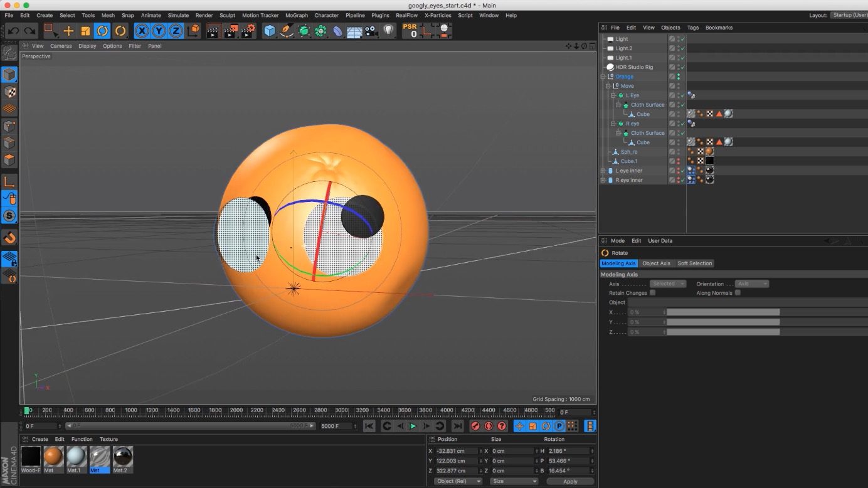Click the Undo icon

click(x=13, y=31)
